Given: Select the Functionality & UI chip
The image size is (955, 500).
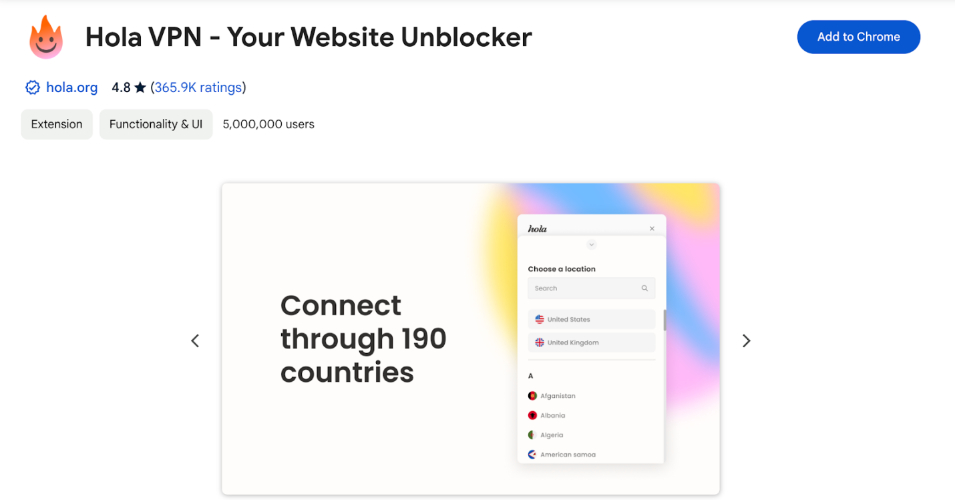Looking at the screenshot, I should (x=156, y=124).
